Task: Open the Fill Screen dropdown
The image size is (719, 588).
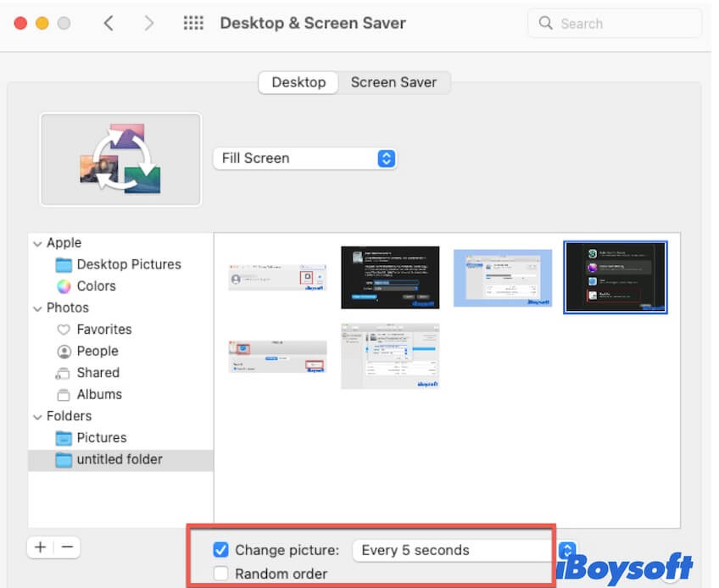Action: [304, 158]
